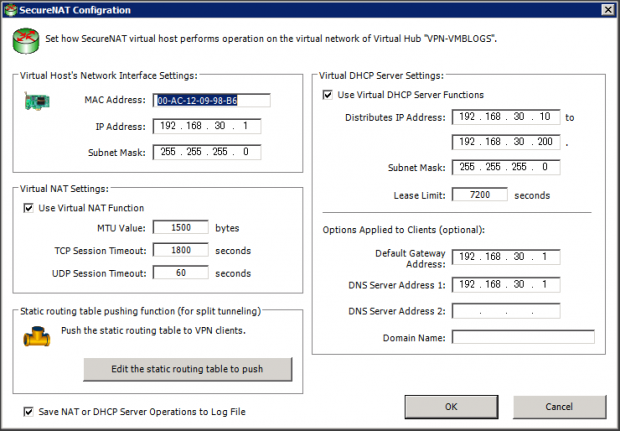This screenshot has height=431, width=620.
Task: Click the virtual host Subnet Mask field
Action: [207, 152]
